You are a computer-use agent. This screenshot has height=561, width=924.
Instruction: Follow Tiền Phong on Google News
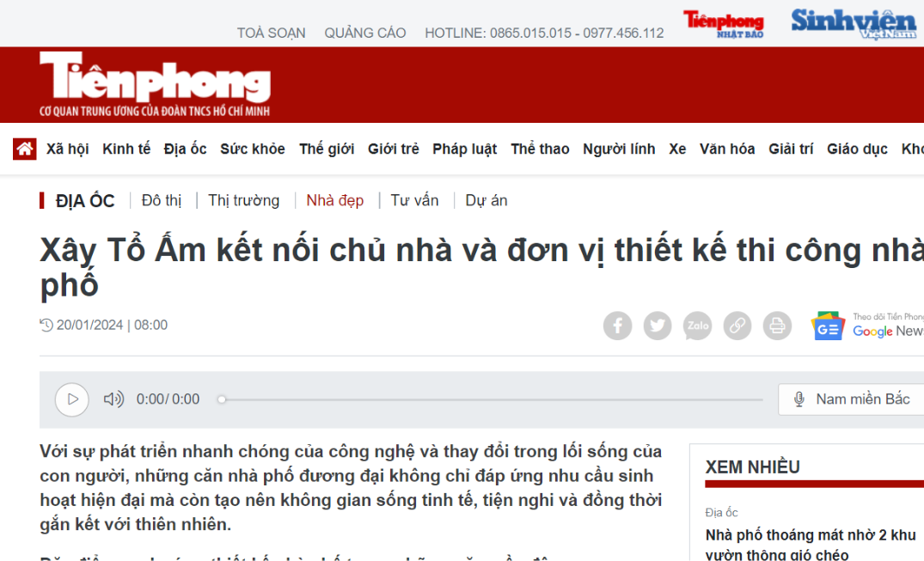867,326
